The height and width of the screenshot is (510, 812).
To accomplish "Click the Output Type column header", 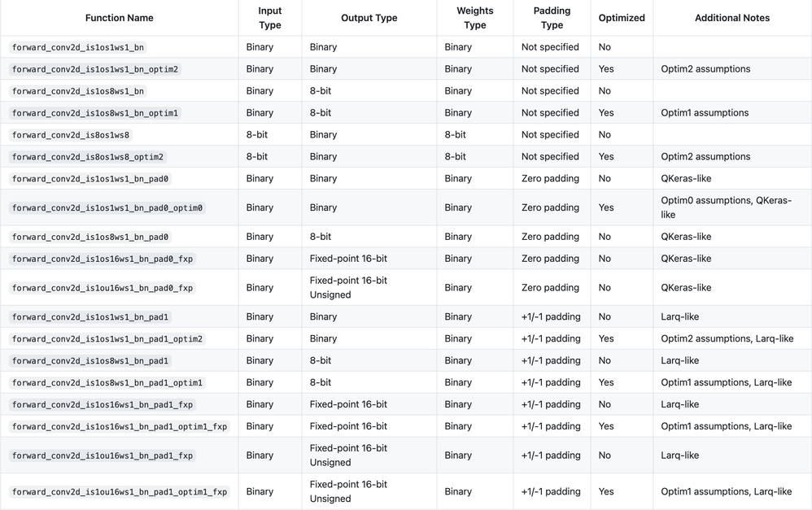I will click(369, 18).
